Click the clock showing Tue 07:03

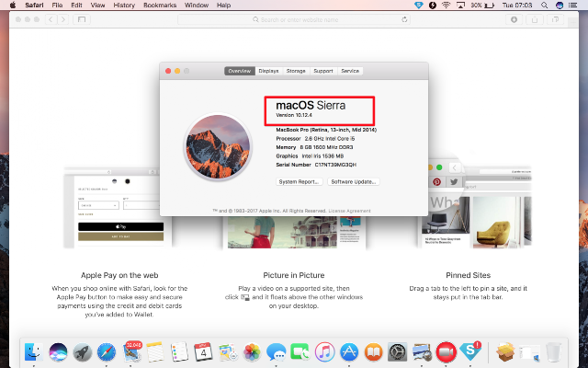click(x=517, y=6)
